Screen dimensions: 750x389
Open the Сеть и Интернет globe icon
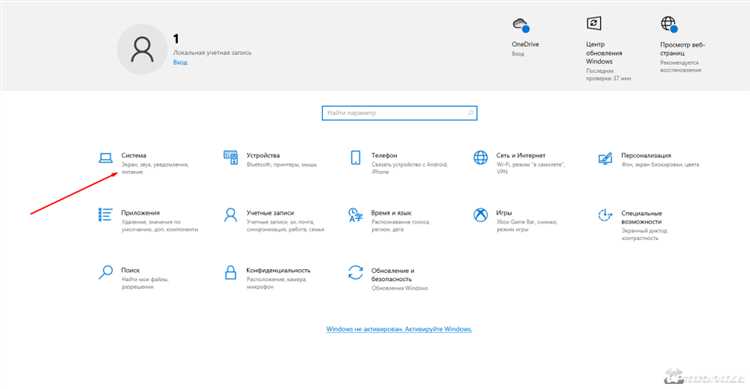(x=480, y=157)
